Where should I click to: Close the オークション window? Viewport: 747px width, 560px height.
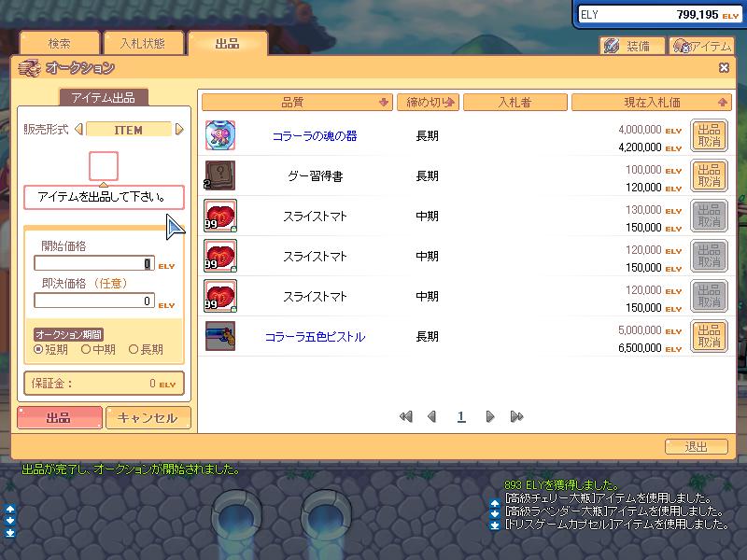(724, 67)
